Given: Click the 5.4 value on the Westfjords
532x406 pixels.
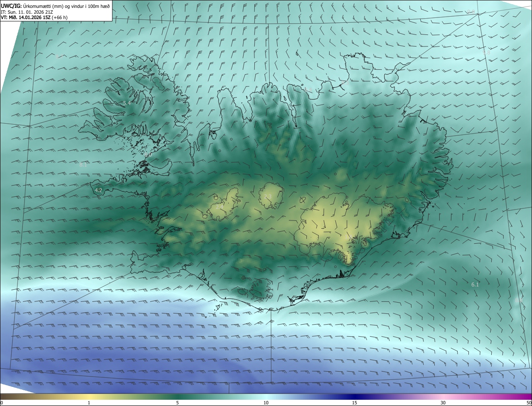Looking at the screenshot, I should tap(127, 103).
